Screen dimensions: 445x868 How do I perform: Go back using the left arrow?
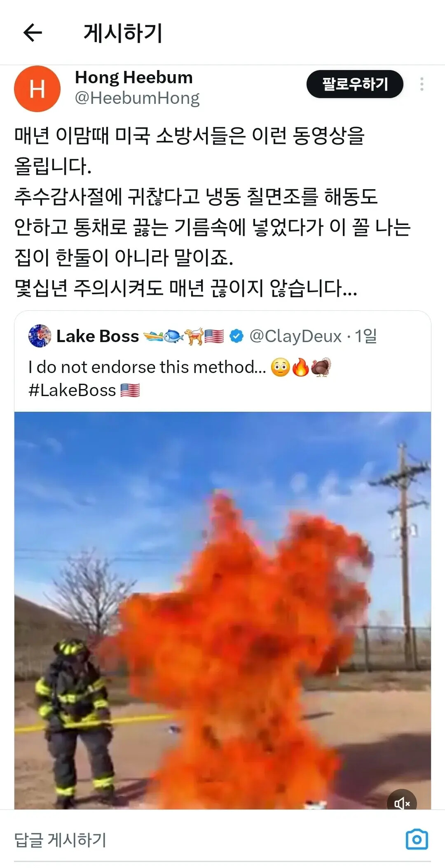tap(33, 33)
